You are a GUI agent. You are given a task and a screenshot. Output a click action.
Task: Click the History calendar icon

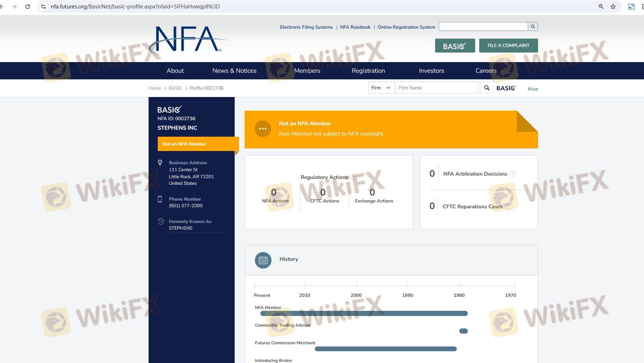pyautogui.click(x=263, y=260)
